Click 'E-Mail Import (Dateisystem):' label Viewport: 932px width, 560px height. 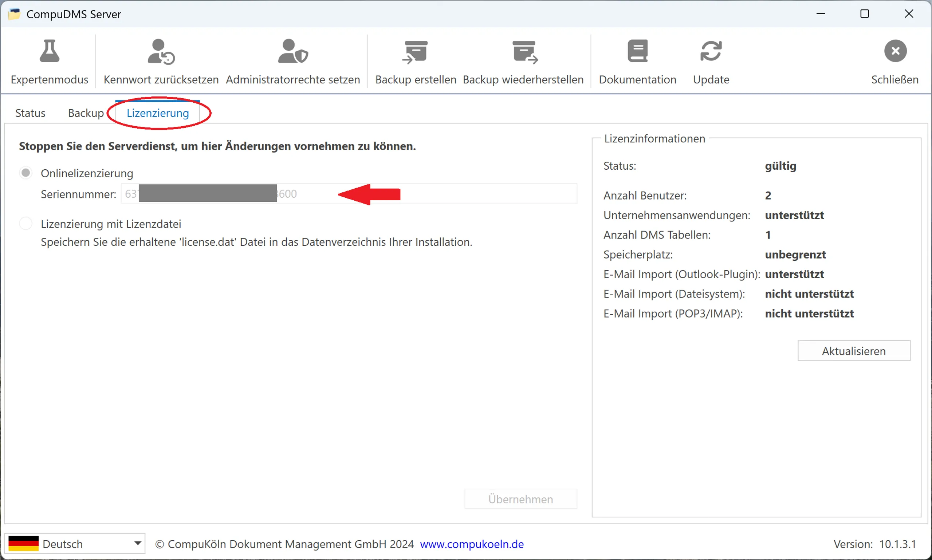coord(674,293)
